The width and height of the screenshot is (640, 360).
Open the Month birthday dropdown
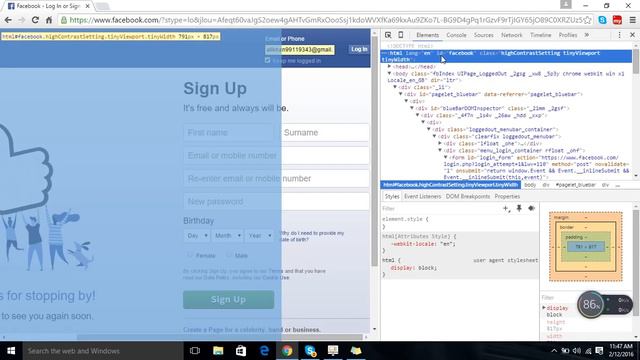click(227, 236)
